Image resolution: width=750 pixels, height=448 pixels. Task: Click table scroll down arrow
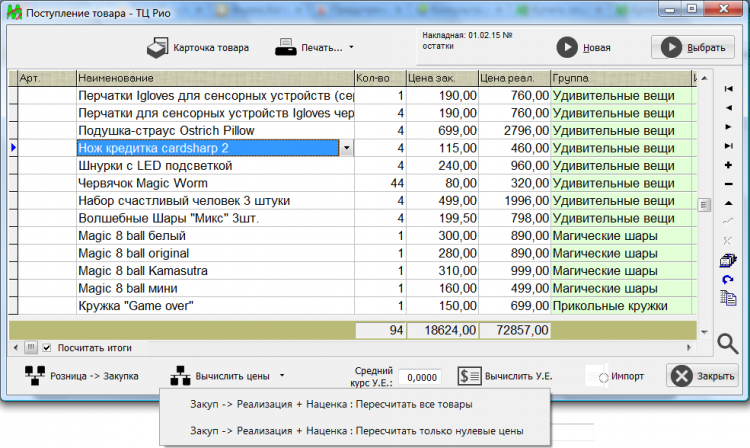pyautogui.click(x=704, y=332)
